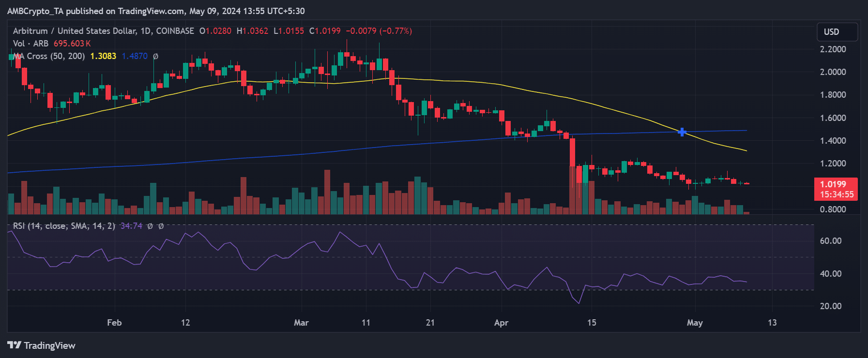Image resolution: width=868 pixels, height=358 pixels.
Task: Click the Feb date axis label
Action: pyautogui.click(x=114, y=323)
